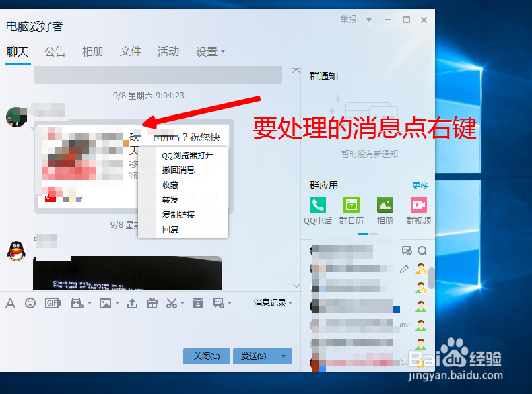The width and height of the screenshot is (532, 394).
Task: Click the second page dot under 群应用
Action: click(x=374, y=234)
